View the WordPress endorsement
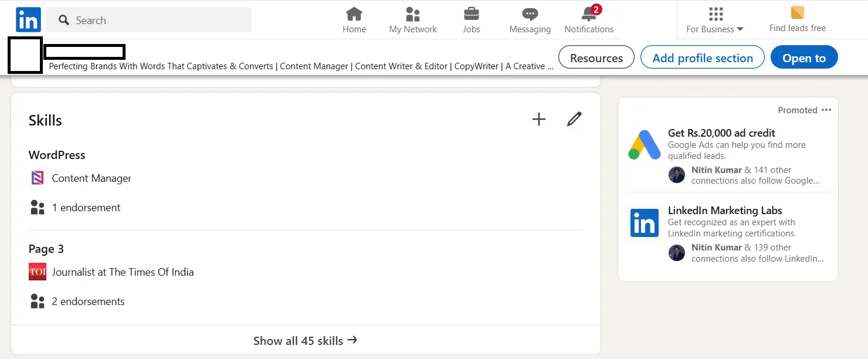The height and width of the screenshot is (359, 868). coord(86,207)
